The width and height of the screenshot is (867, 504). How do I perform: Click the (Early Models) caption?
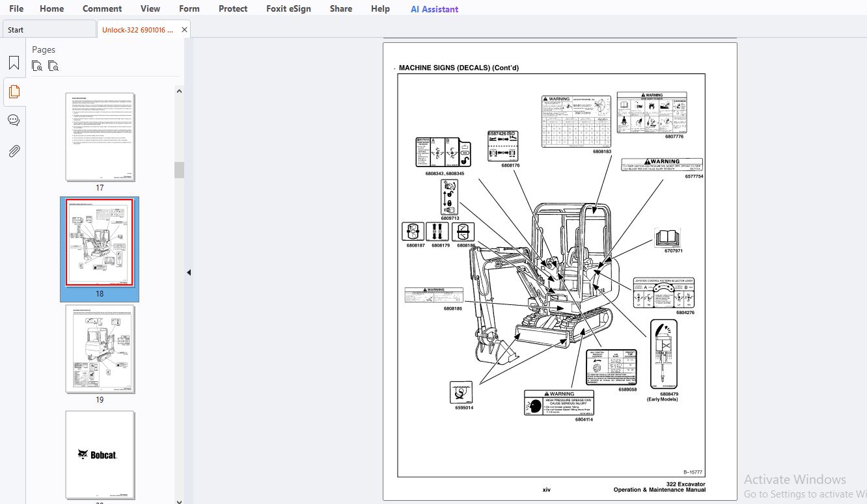point(663,399)
